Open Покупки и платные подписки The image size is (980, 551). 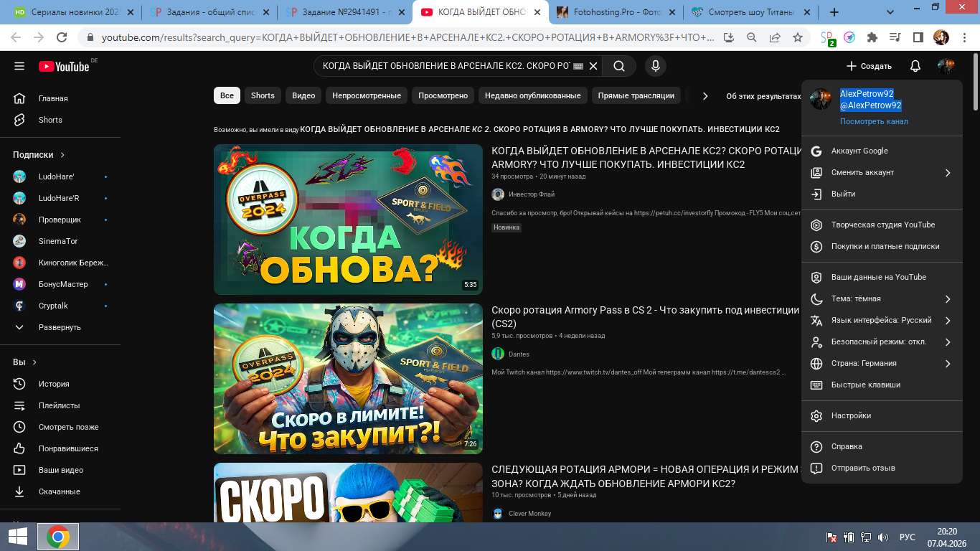(x=882, y=246)
